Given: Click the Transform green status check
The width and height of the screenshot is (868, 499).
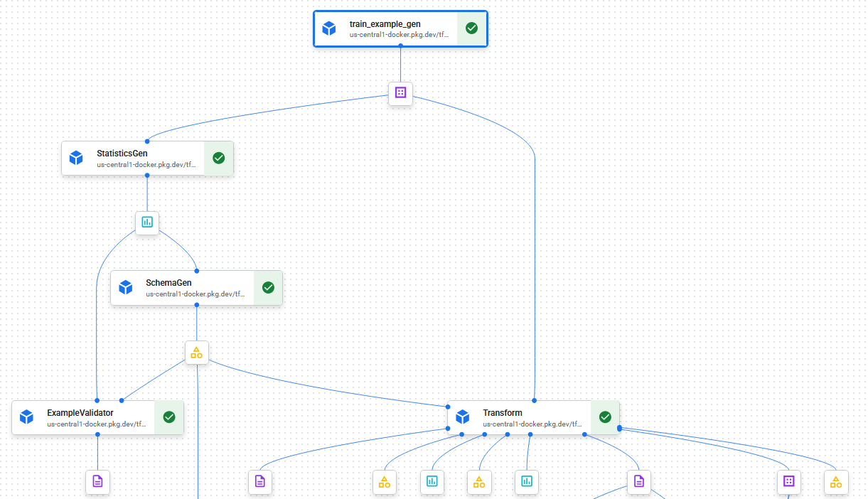Looking at the screenshot, I should (x=605, y=417).
